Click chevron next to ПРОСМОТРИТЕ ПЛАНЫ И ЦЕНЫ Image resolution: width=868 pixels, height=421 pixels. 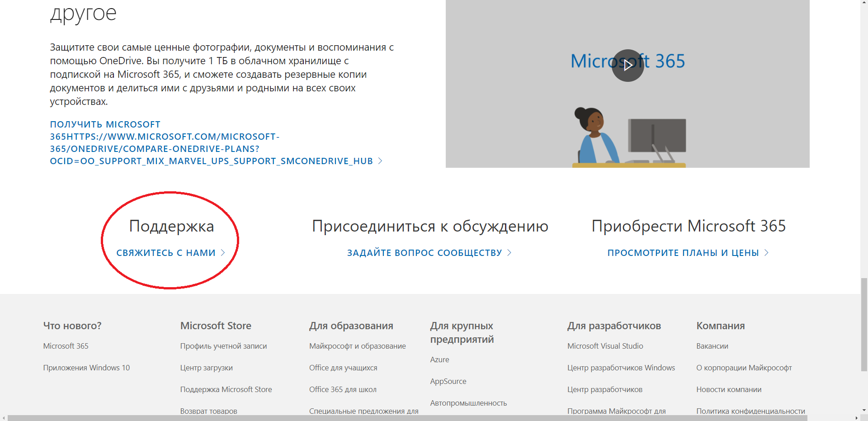766,253
